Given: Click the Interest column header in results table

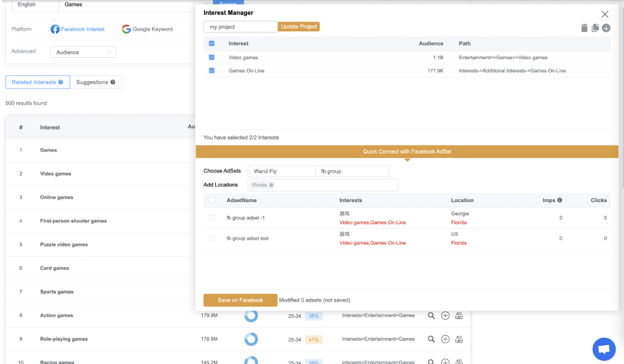Looking at the screenshot, I should (x=50, y=127).
